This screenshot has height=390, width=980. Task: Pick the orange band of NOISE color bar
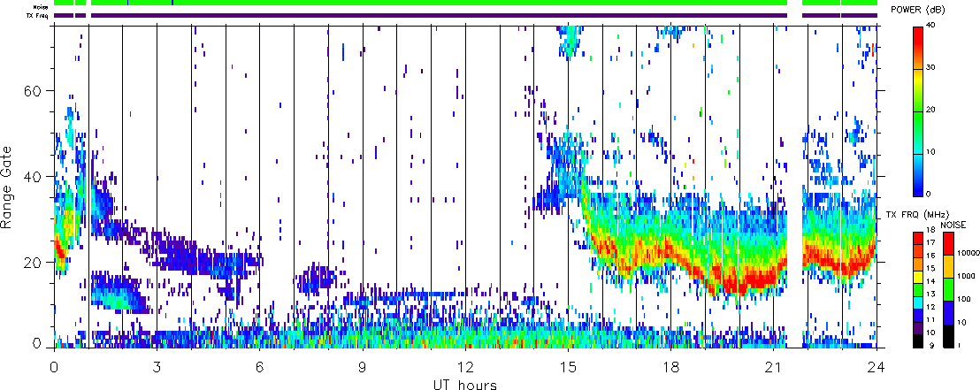tap(947, 266)
